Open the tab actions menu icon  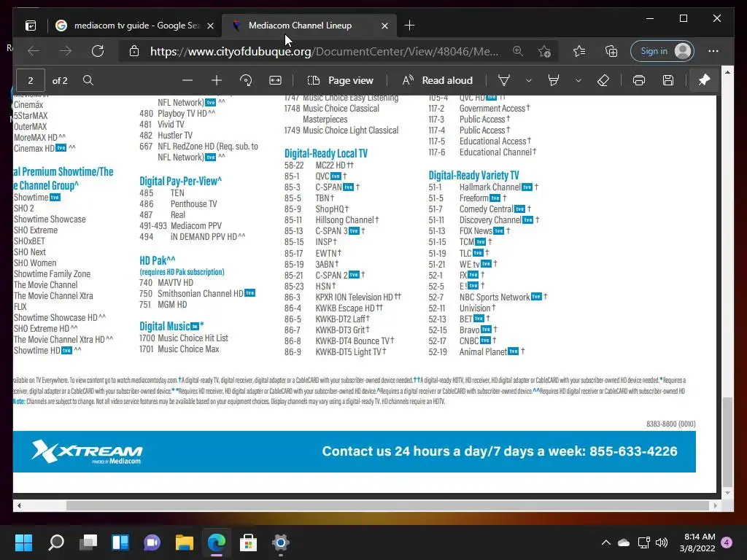(31, 26)
